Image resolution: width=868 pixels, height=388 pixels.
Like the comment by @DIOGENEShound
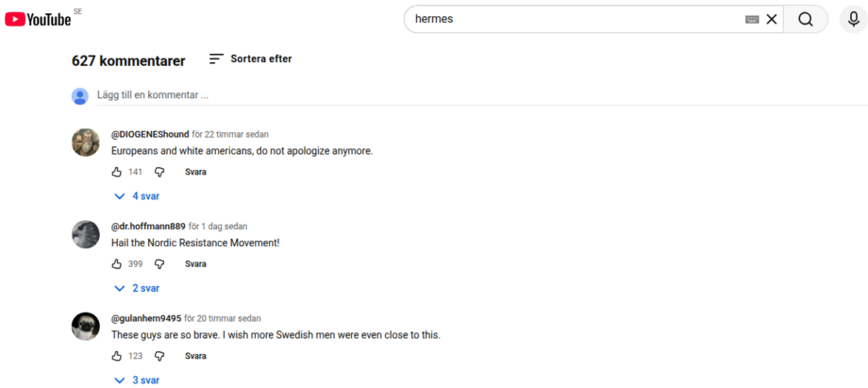(117, 172)
